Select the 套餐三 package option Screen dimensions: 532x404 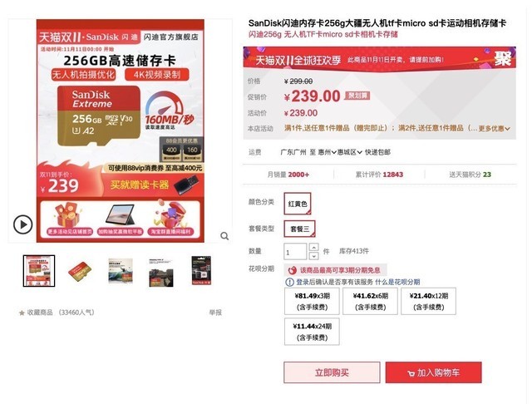click(299, 229)
